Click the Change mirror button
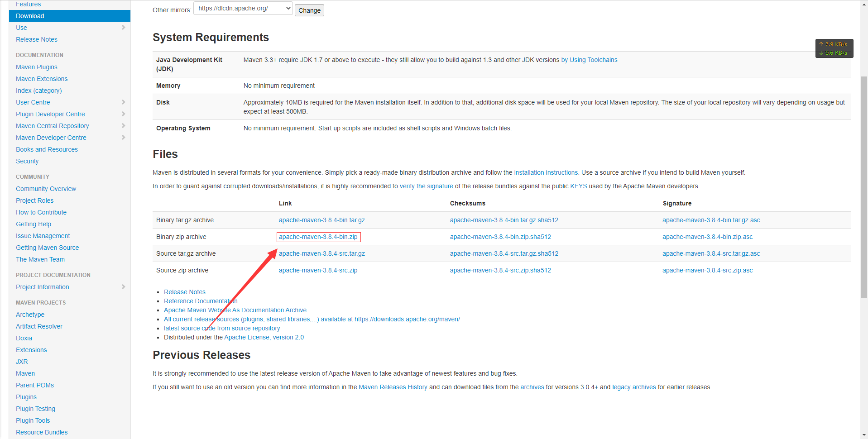 pos(309,10)
